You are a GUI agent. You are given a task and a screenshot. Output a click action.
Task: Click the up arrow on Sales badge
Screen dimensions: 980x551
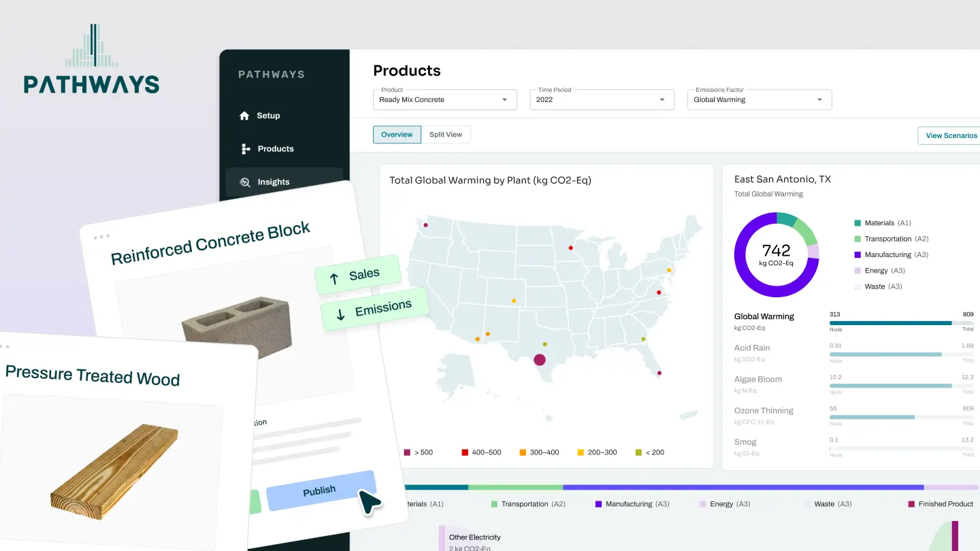click(x=333, y=278)
